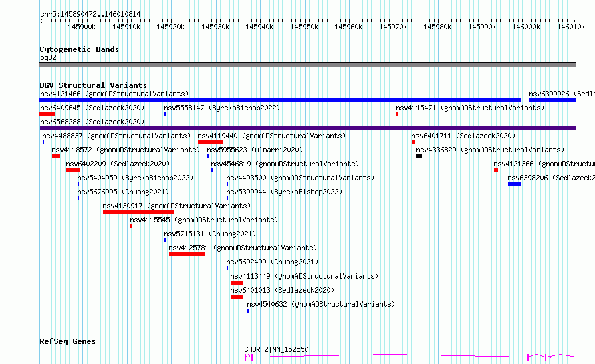The width and height of the screenshot is (595, 364).
Task: Select the red bar under nsv6409645
Action: (47, 114)
